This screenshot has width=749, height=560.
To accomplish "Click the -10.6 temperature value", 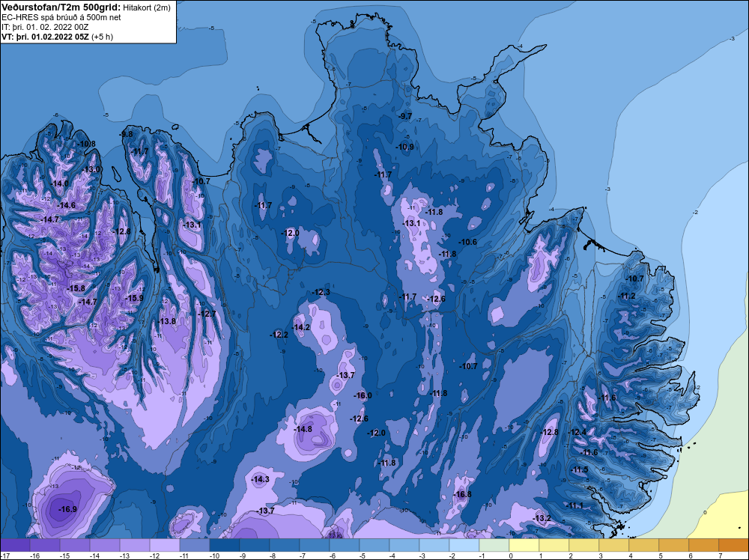I will pos(468,242).
